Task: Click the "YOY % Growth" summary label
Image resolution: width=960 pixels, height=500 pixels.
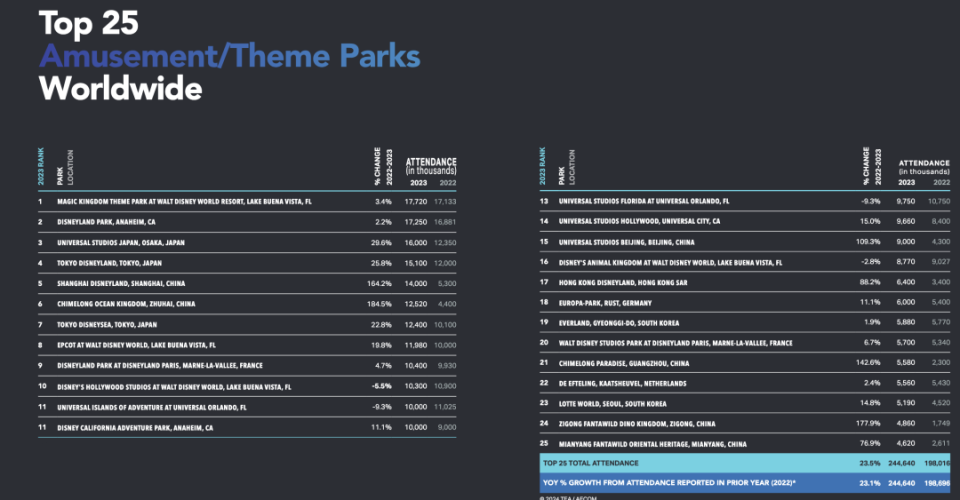Action: point(669,483)
